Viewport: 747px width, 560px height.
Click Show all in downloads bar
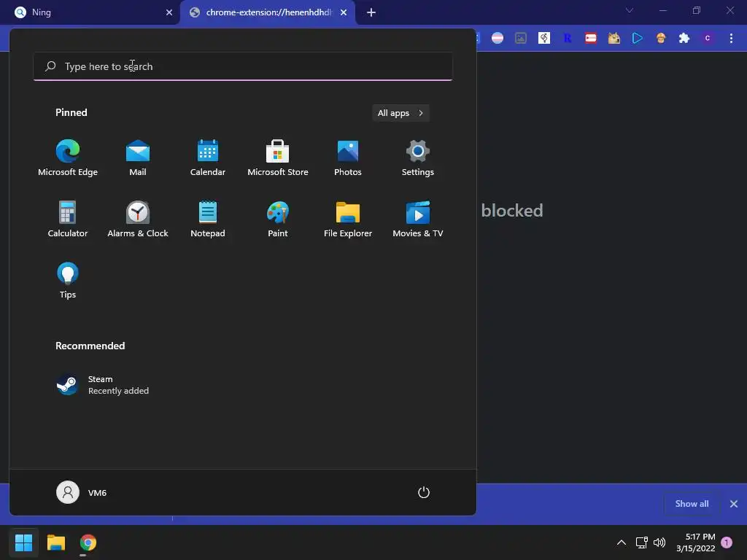(x=692, y=504)
